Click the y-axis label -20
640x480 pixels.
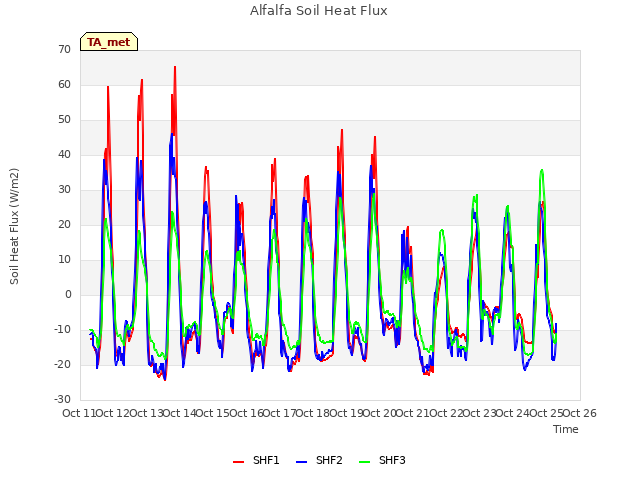click(x=63, y=364)
